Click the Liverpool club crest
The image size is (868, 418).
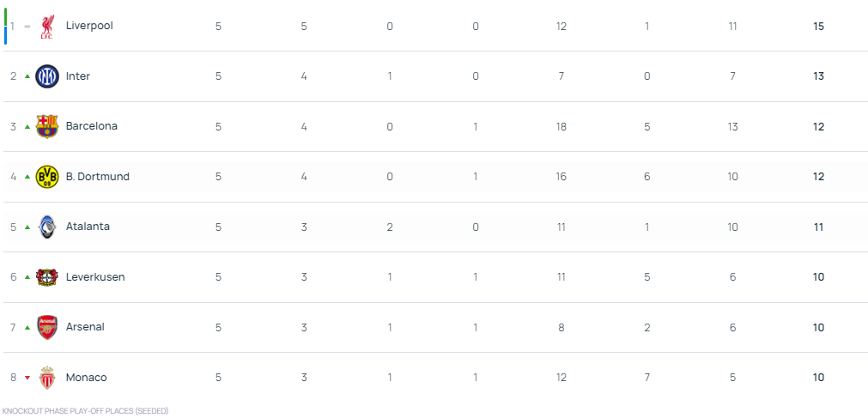point(47,26)
